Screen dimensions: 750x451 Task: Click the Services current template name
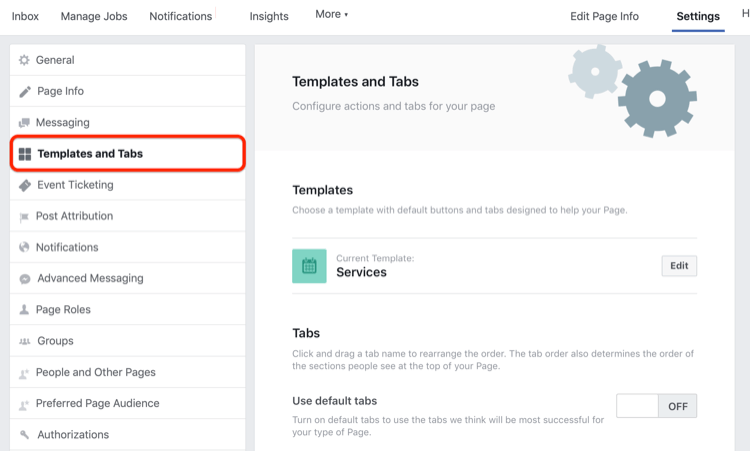click(361, 272)
